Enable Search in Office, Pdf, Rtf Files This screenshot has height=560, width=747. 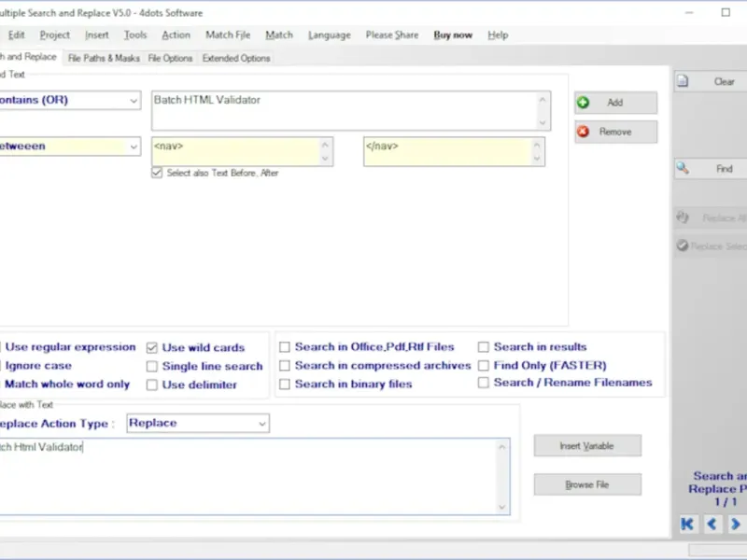[x=285, y=347]
